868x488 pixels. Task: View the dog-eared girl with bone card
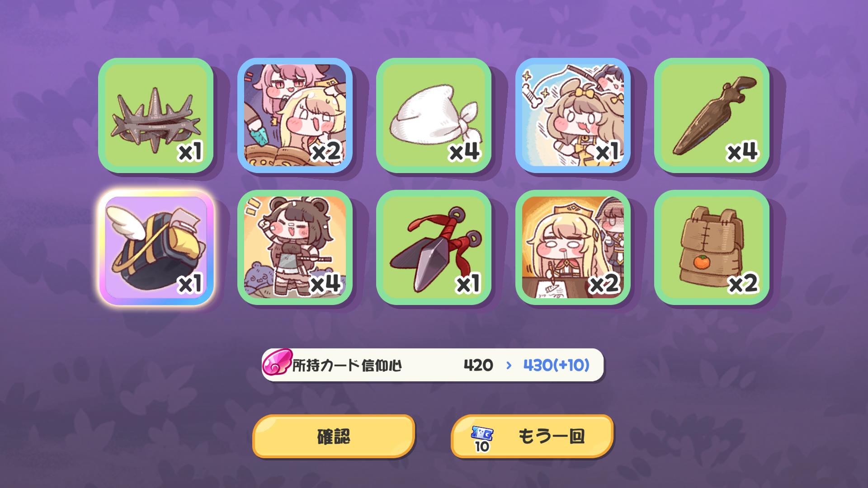[573, 115]
